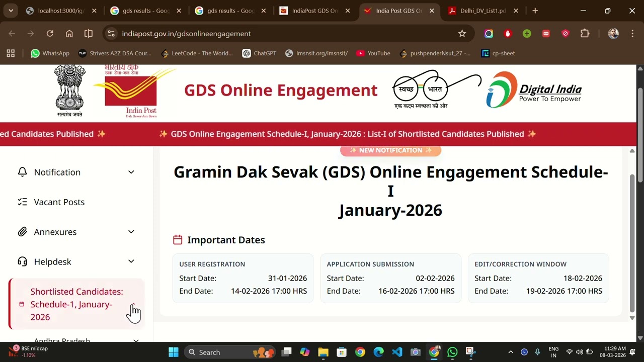Open the Notification bell icon in sidebar
The height and width of the screenshot is (362, 644).
[22, 172]
